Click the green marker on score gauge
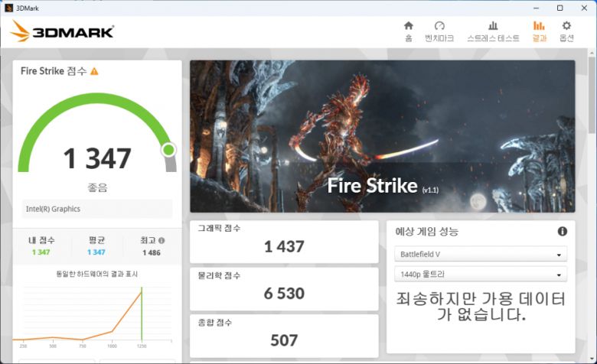This screenshot has width=597, height=364. pos(168,150)
